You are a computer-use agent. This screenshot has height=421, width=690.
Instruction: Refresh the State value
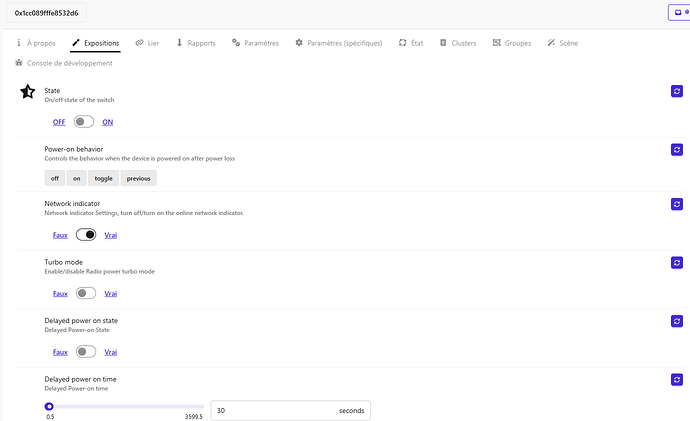click(x=676, y=92)
